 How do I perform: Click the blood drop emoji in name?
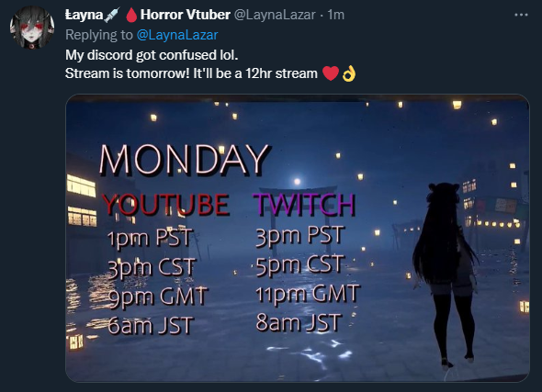click(131, 15)
